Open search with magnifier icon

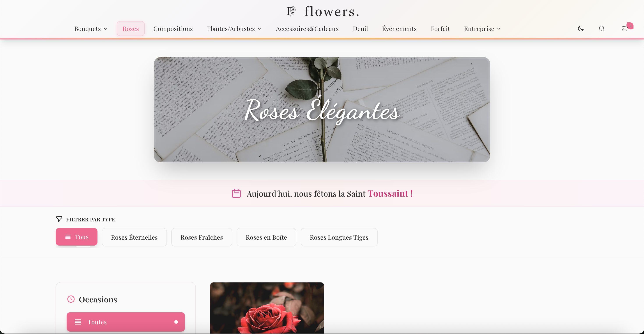tap(602, 29)
